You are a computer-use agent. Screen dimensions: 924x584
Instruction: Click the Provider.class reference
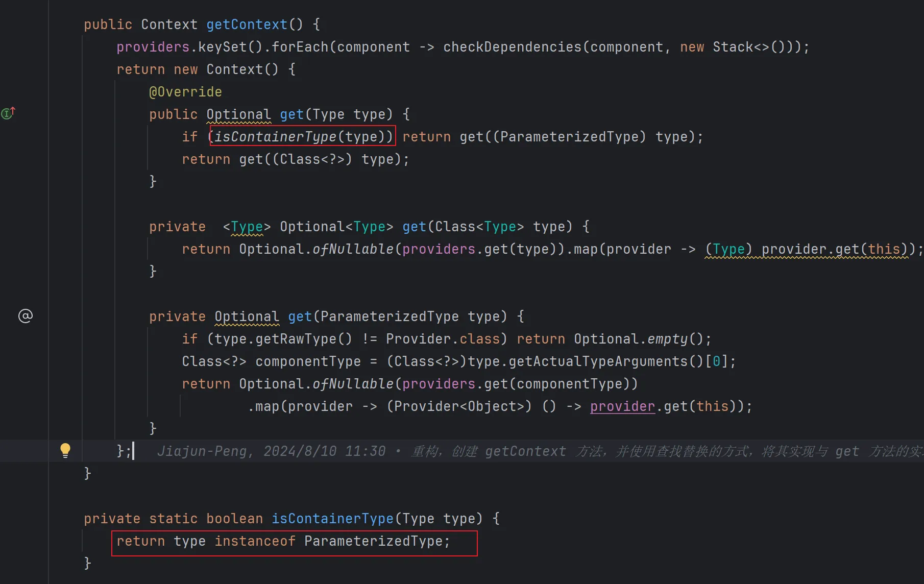point(443,338)
